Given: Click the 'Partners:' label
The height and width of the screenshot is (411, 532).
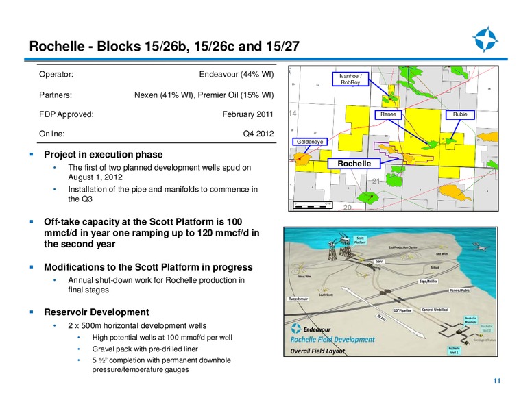Looking at the screenshot, I should pos(56,95).
